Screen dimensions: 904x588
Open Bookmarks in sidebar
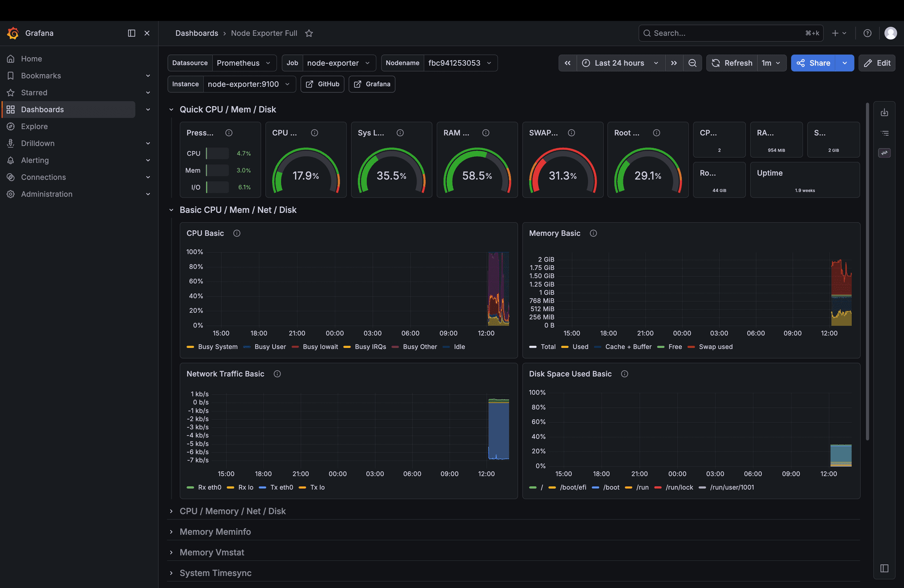[41, 76]
